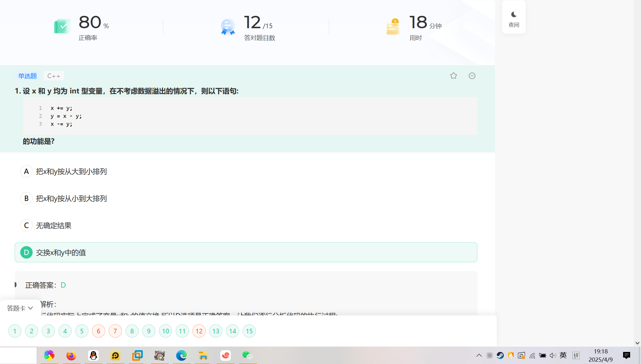Click the circled minus icon beside star
Viewport: 641px width, 364px height.
pos(472,76)
